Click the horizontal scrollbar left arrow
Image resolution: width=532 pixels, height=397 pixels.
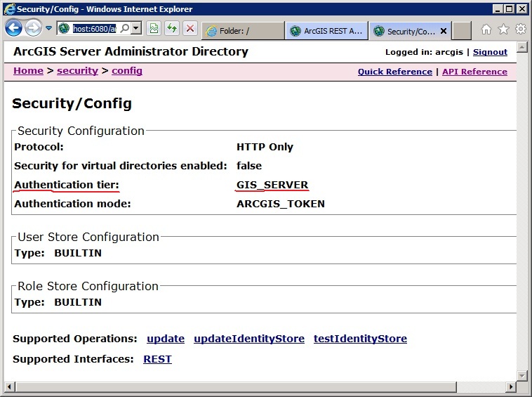[9, 386]
